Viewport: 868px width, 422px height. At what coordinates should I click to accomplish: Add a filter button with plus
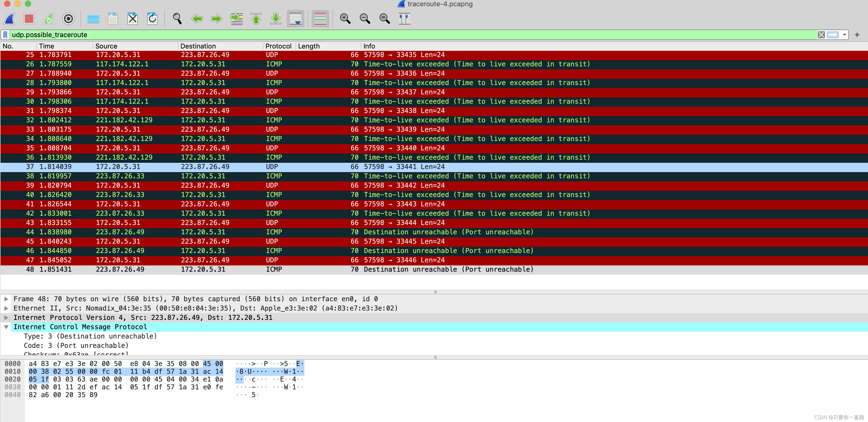click(x=857, y=35)
